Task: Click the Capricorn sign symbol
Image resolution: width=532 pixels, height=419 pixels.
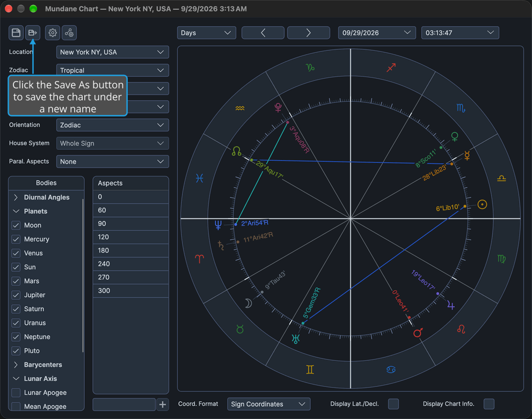Action: pos(310,68)
